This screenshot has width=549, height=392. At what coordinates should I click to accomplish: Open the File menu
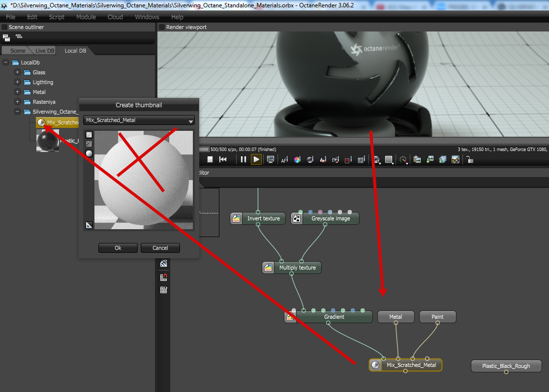coord(10,17)
